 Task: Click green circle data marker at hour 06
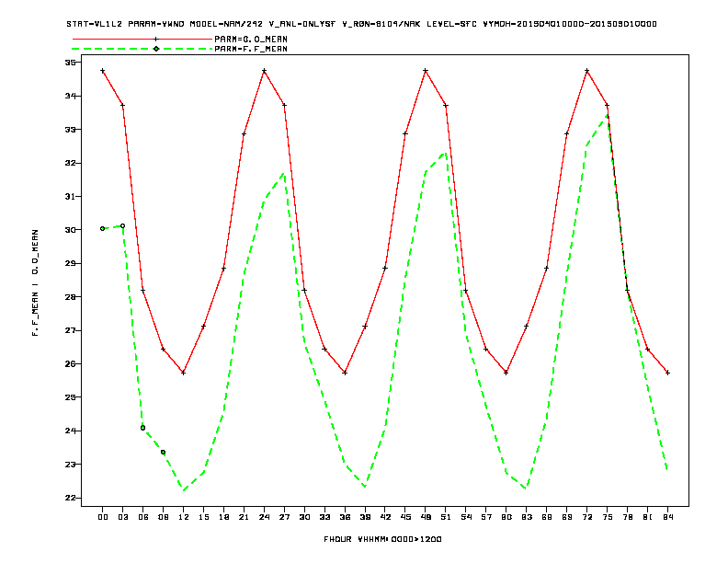[x=143, y=428]
